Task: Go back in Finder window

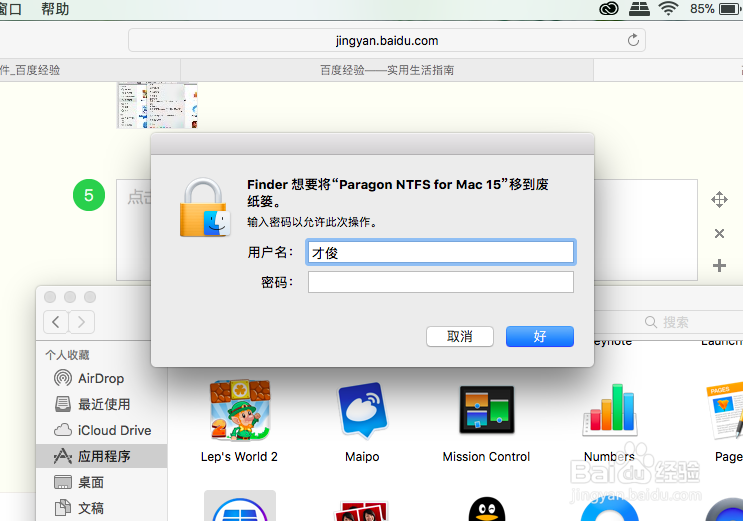Action: pos(56,322)
